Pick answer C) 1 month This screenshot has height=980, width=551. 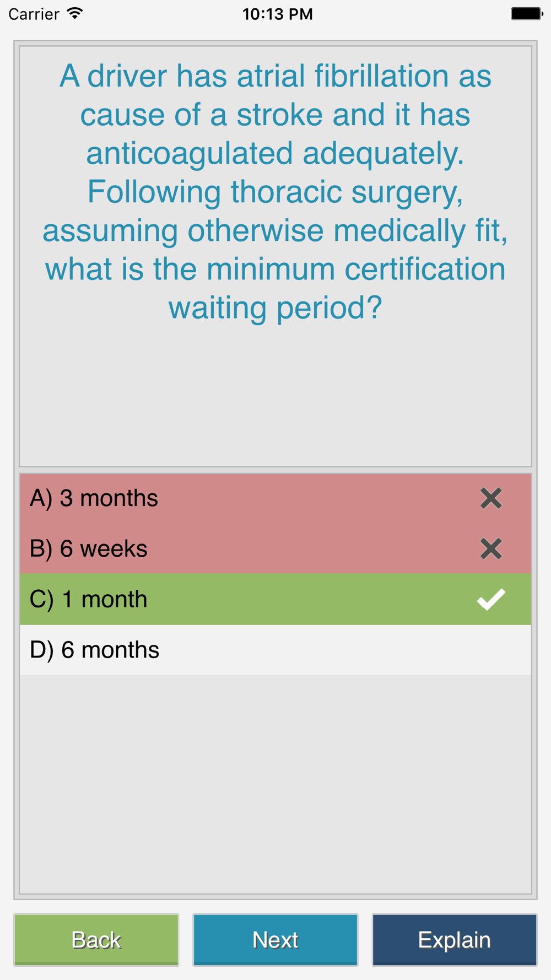pyautogui.click(x=89, y=599)
